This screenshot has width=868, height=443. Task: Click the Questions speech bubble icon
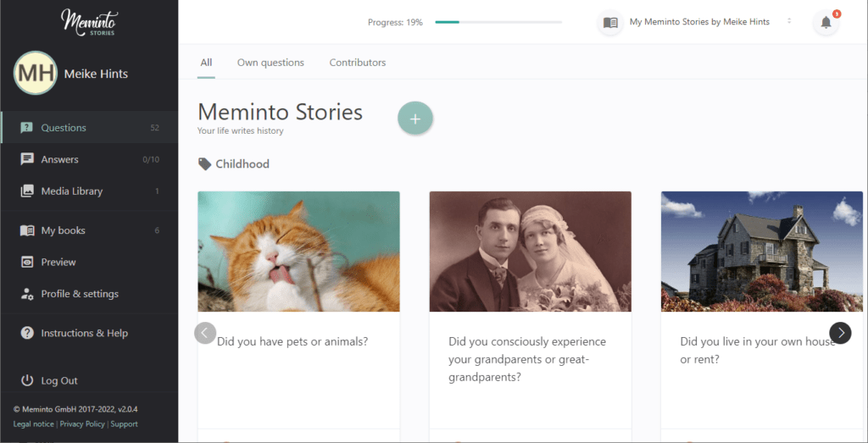(x=26, y=128)
